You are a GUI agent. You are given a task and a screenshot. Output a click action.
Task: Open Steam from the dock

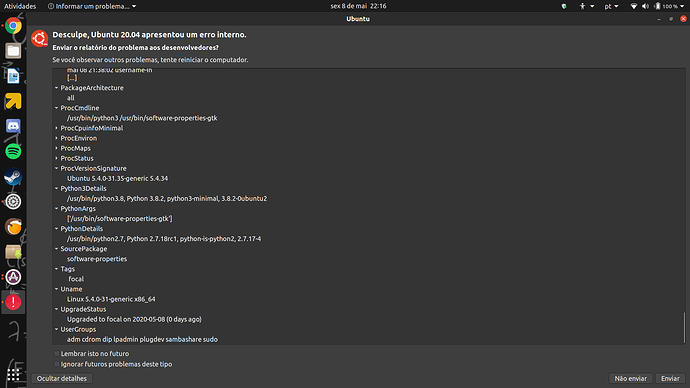click(13, 176)
